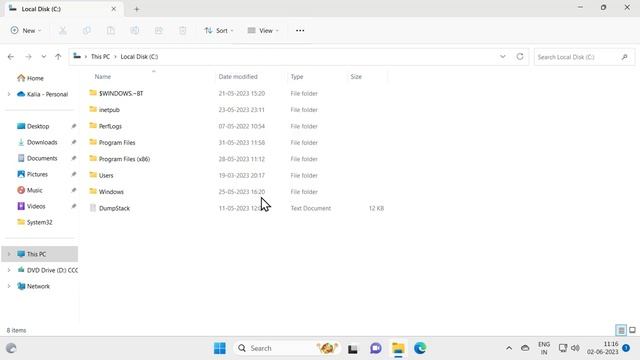The width and height of the screenshot is (640, 360).
Task: Open the weather widget in the taskbar corner
Action: (x=11, y=348)
